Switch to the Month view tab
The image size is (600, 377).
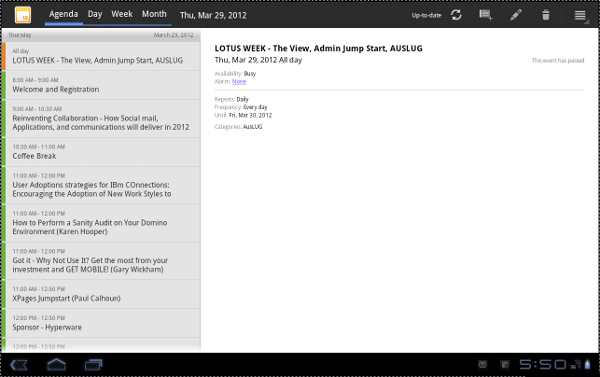pos(154,14)
